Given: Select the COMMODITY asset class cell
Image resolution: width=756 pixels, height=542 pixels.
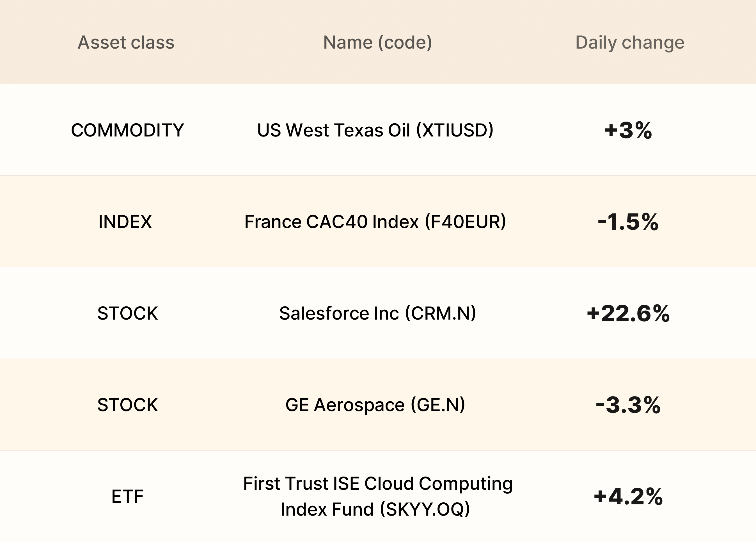Looking at the screenshot, I should 127,130.
